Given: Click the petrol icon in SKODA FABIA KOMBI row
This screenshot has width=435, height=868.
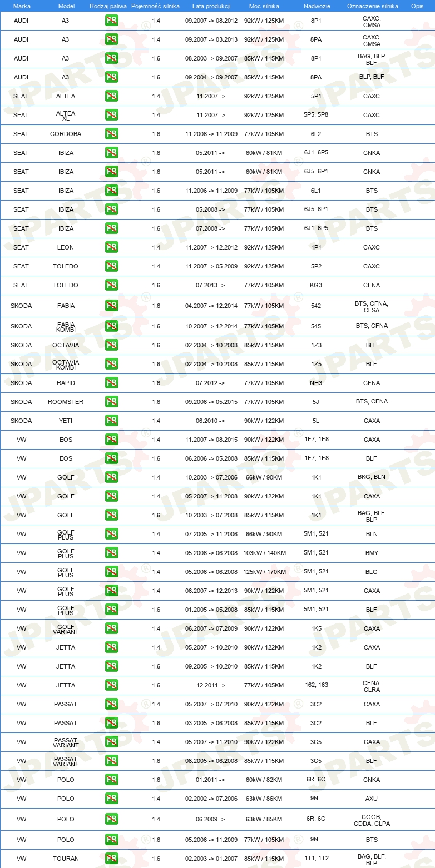Looking at the screenshot, I should (x=111, y=326).
